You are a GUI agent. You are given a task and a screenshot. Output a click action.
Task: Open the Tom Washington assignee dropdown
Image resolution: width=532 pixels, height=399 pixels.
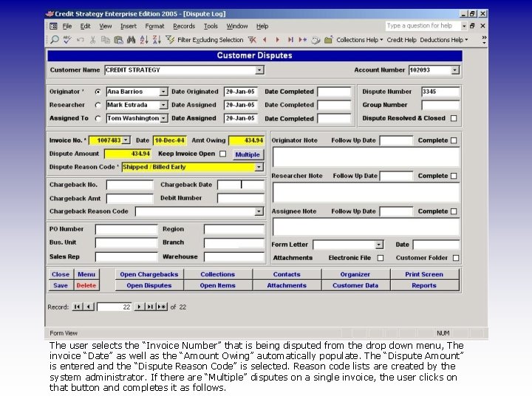[x=163, y=118]
